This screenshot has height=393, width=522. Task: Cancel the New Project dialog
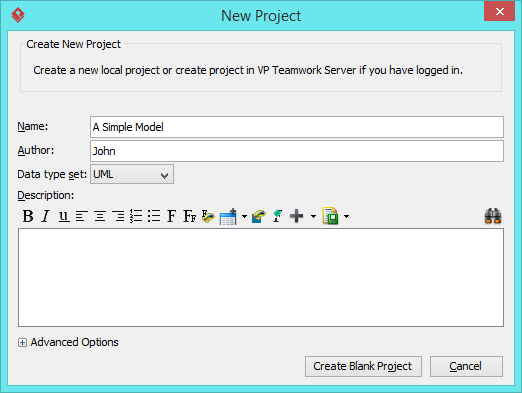[466, 366]
